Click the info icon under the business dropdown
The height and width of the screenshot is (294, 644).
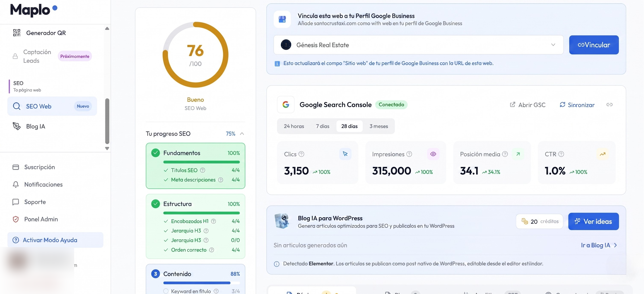(277, 63)
